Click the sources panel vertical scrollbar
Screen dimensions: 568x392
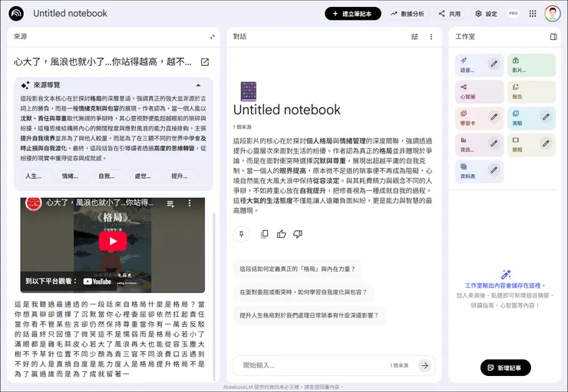[213, 295]
